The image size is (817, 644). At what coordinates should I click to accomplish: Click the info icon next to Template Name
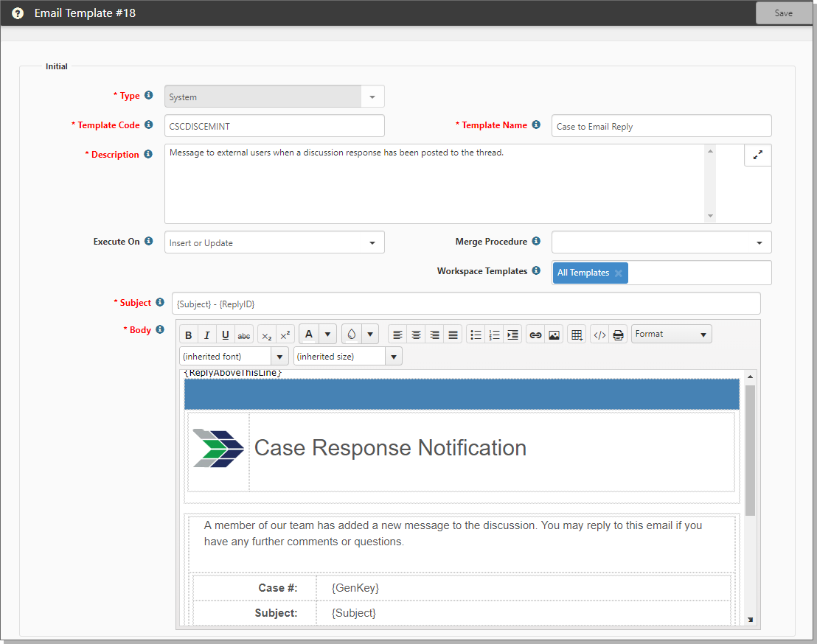pos(536,125)
